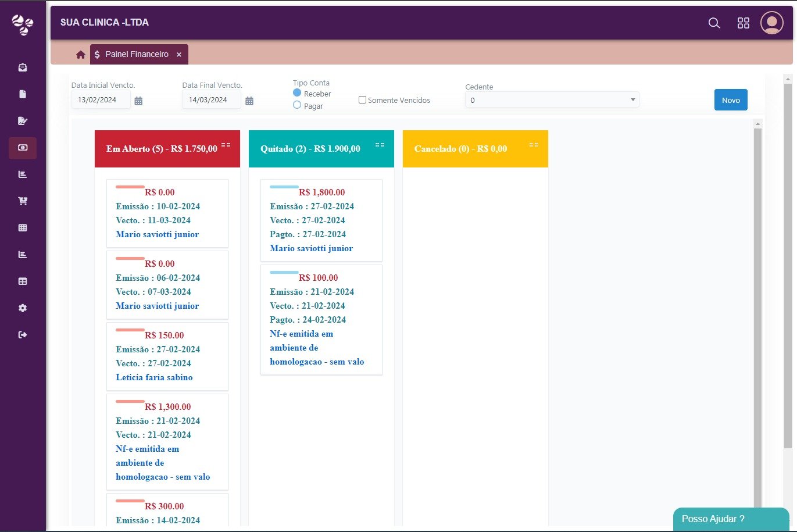This screenshot has height=532, width=797.
Task: Open the file document sidebar icon
Action: click(x=23, y=94)
